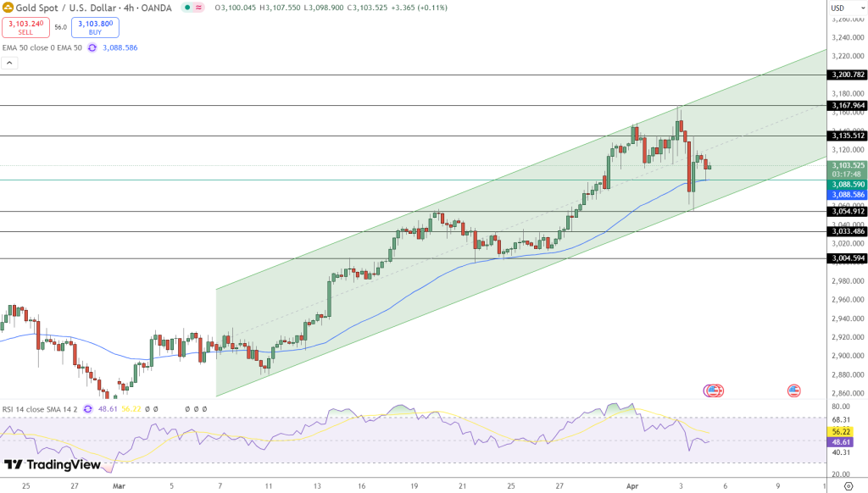This screenshot has width=868, height=493.
Task: Click the RSI value 48.61 in legend
Action: pyautogui.click(x=108, y=409)
